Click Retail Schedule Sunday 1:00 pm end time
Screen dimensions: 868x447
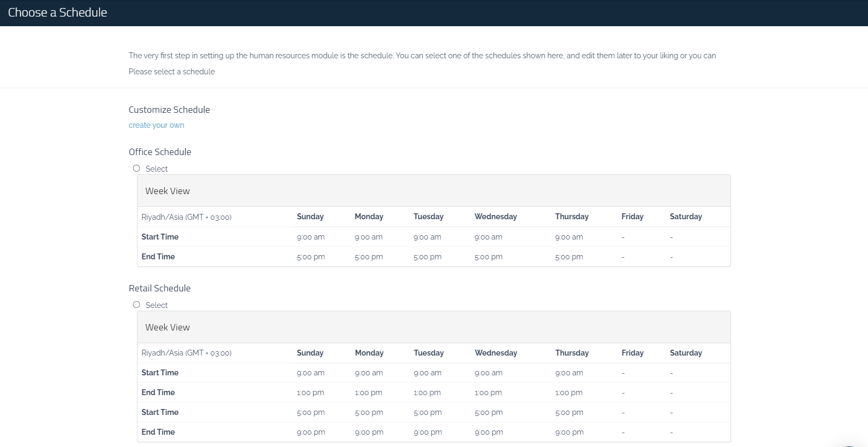point(310,392)
